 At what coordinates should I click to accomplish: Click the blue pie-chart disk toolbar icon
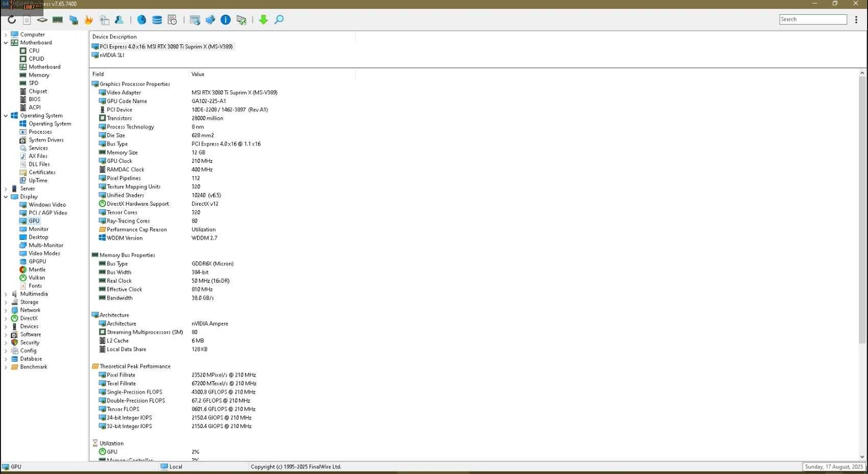coord(142,20)
